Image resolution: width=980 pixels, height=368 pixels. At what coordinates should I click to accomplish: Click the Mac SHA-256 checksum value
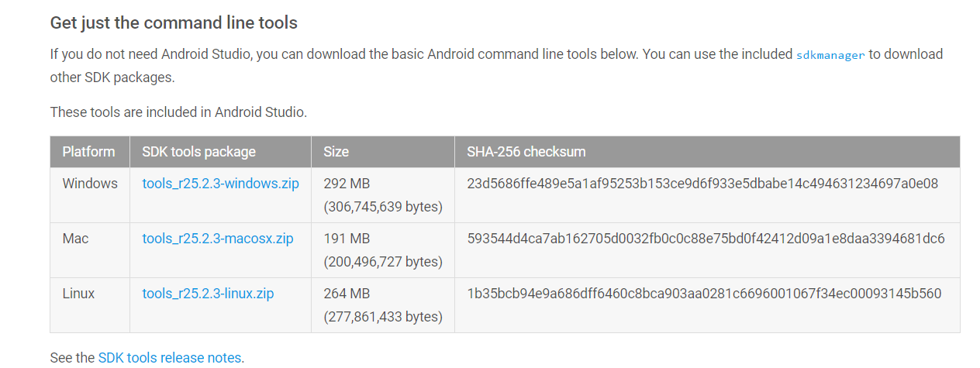(x=706, y=239)
